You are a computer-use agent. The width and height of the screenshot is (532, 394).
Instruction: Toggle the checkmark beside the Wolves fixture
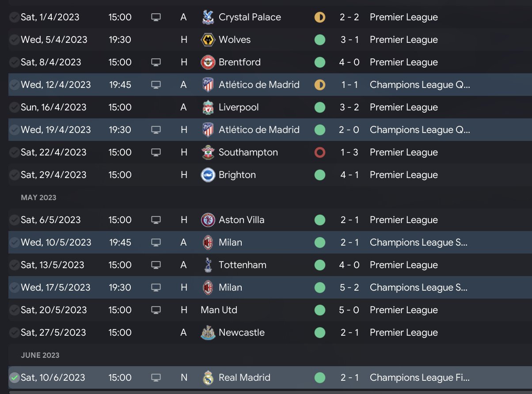click(x=14, y=40)
